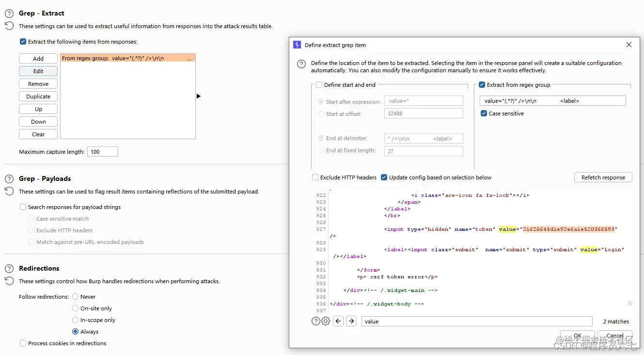Move extract item Up

(x=38, y=109)
